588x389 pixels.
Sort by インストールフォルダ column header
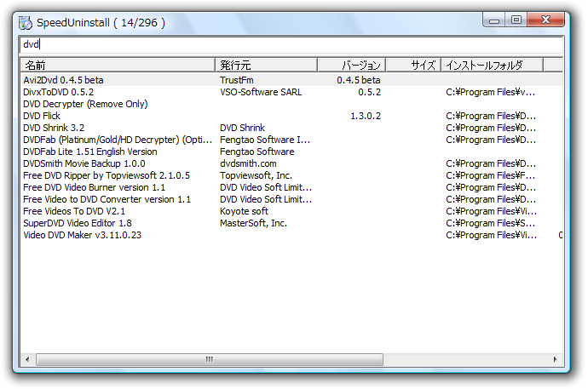(x=492, y=66)
